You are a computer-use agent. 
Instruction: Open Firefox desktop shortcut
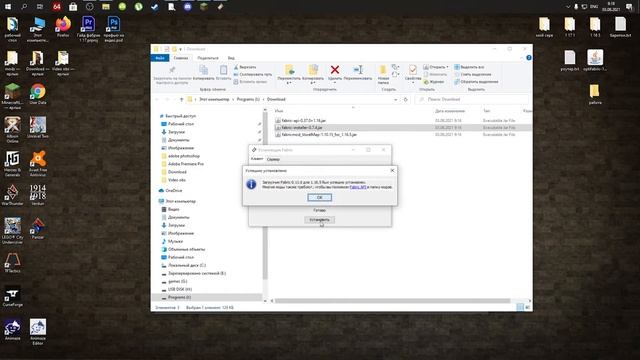63,28
